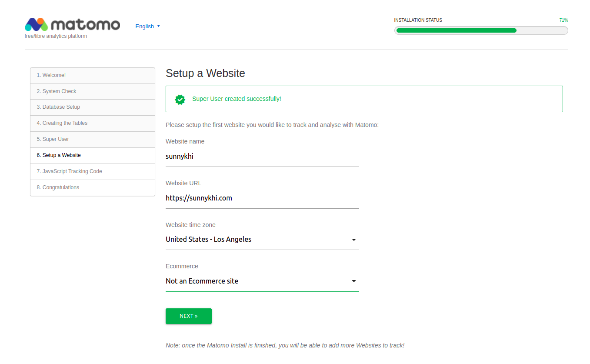Image resolution: width=590 pixels, height=364 pixels.
Task: Expand the time zone chevron arrow
Action: (353, 240)
